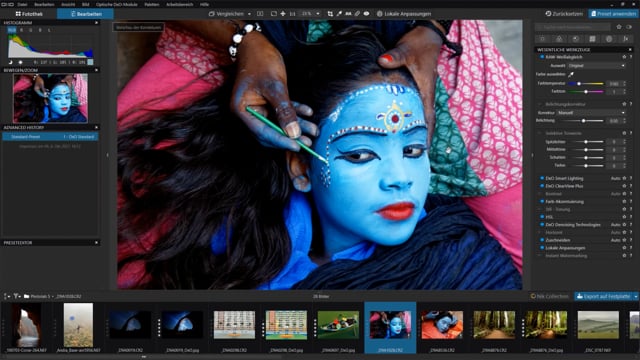Collapse the Advanced History panel

[x=96, y=127]
